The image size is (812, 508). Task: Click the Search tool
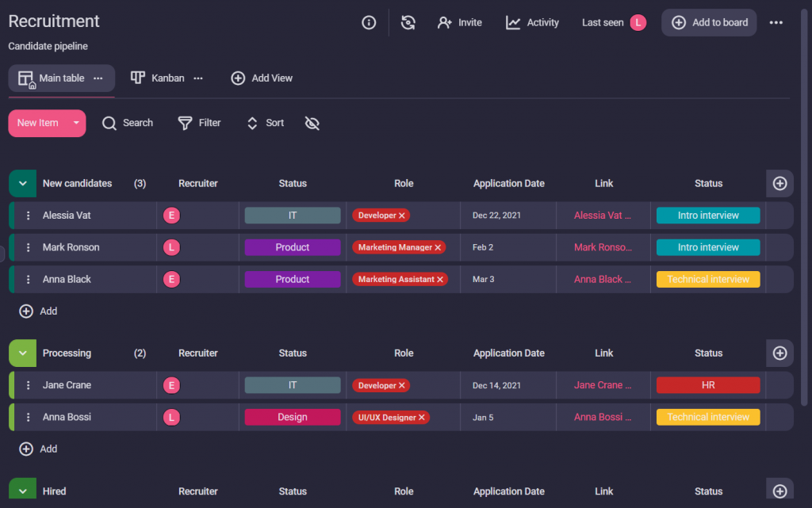(128, 123)
